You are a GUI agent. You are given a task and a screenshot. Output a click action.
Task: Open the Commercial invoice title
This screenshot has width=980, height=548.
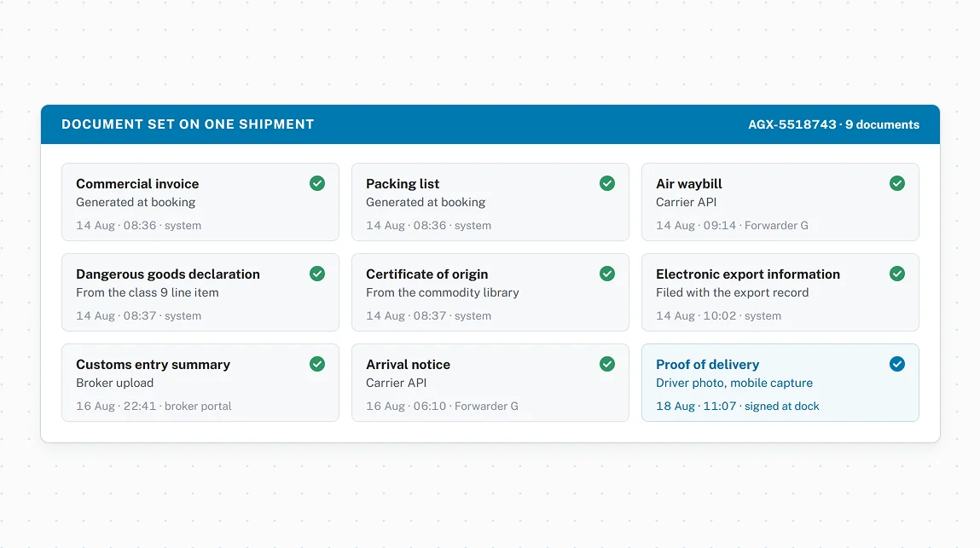pyautogui.click(x=137, y=184)
